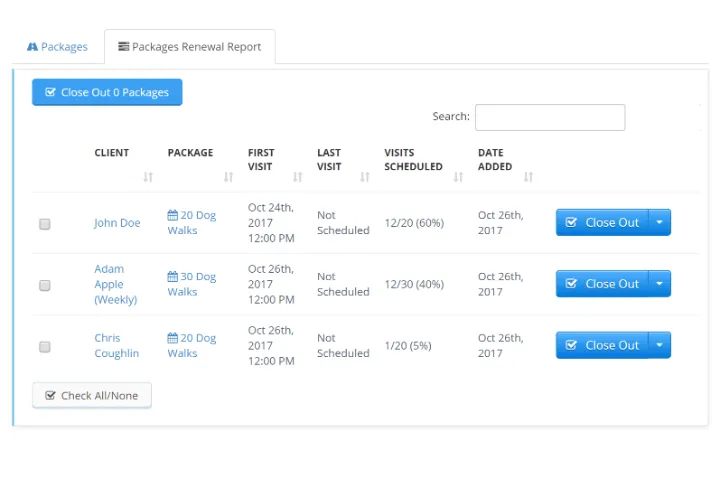The height and width of the screenshot is (479, 720).
Task: Select the Packages Renewal Report tab
Action: [x=190, y=47]
